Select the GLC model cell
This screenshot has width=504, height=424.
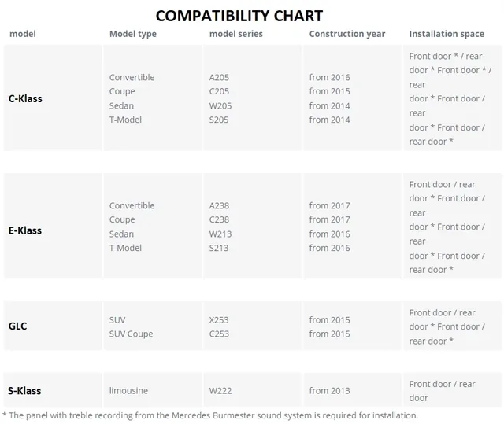(x=53, y=326)
